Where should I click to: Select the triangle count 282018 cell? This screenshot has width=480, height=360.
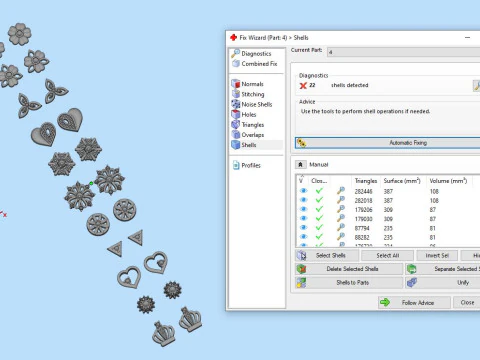[363, 201]
